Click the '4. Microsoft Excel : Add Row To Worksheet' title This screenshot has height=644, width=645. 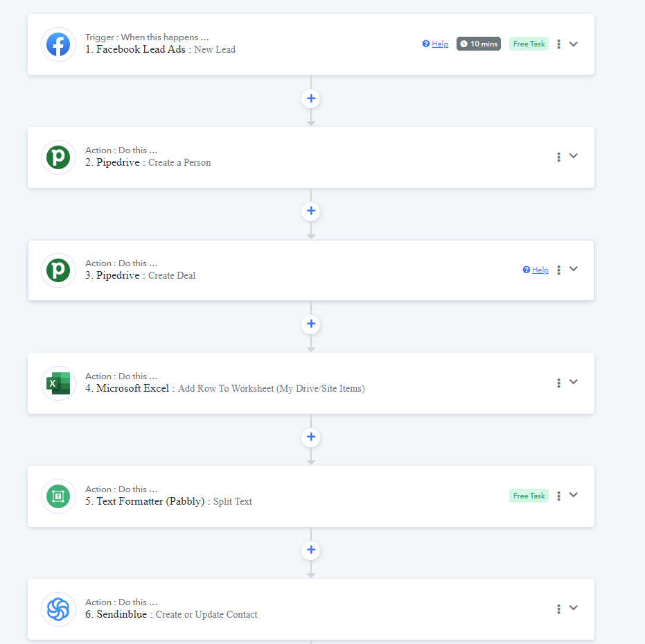coord(225,388)
